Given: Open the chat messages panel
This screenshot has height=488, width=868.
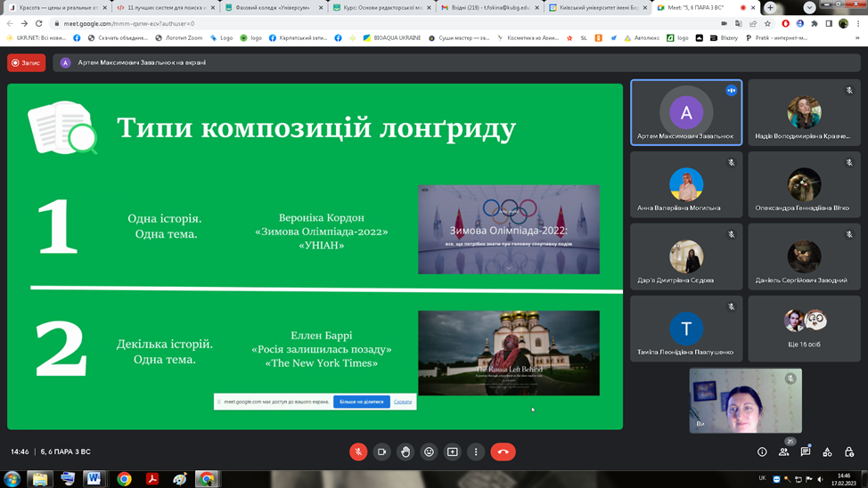Looking at the screenshot, I should [806, 452].
